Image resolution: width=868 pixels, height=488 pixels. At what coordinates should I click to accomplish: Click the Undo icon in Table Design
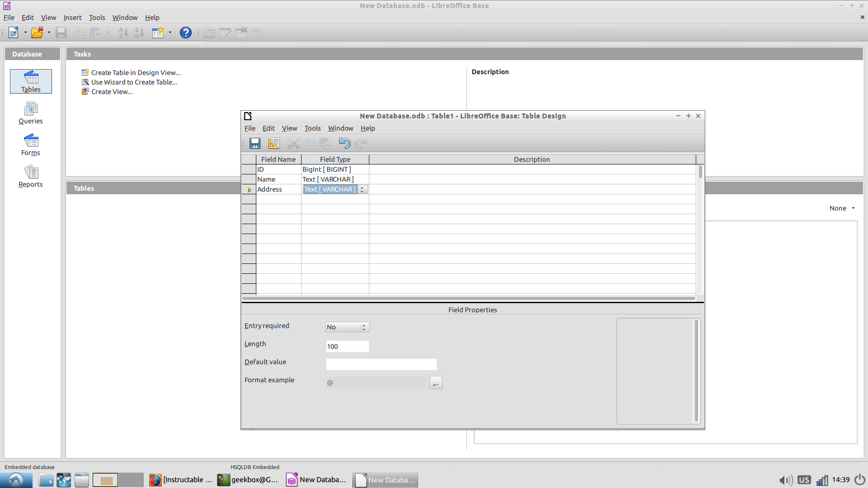344,144
